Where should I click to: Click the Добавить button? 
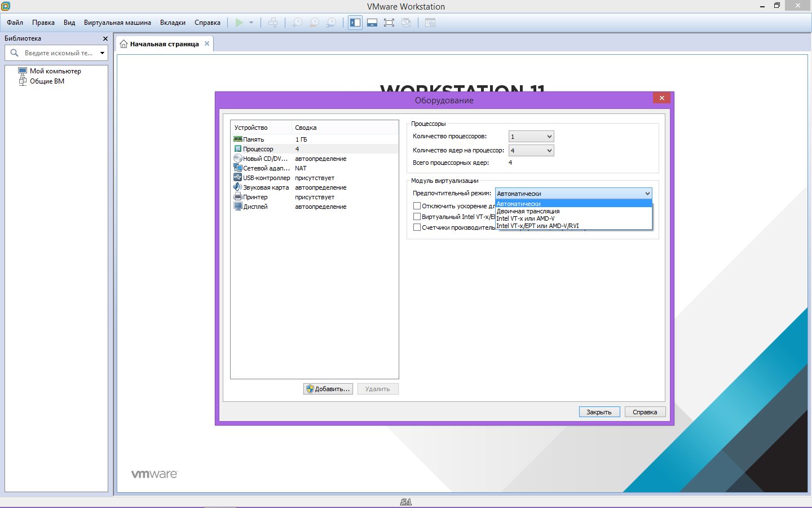pos(328,389)
